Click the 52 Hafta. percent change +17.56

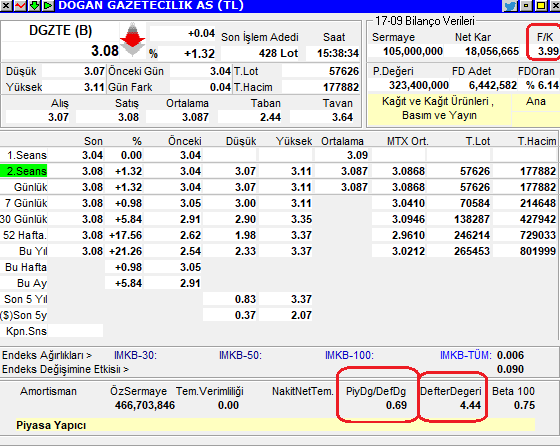click(125, 235)
